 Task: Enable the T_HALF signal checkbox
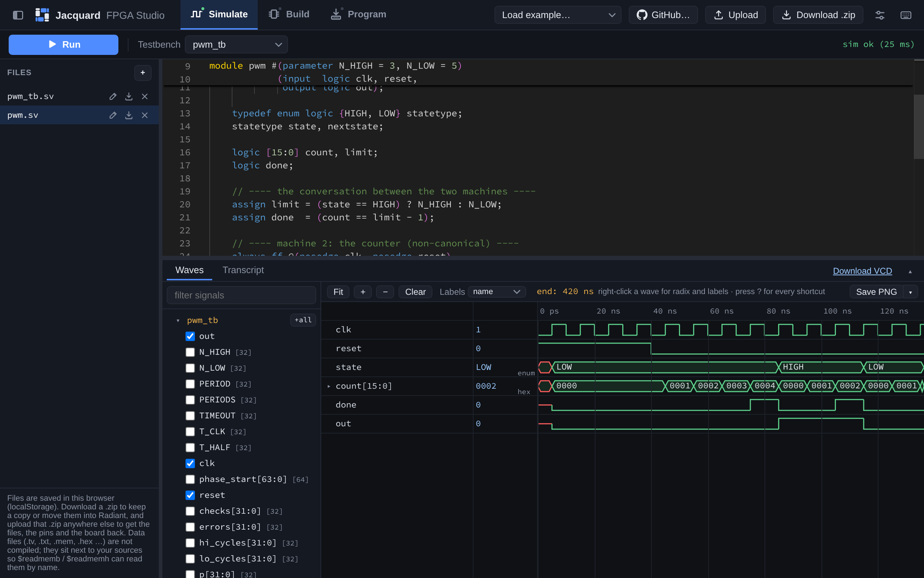(190, 447)
